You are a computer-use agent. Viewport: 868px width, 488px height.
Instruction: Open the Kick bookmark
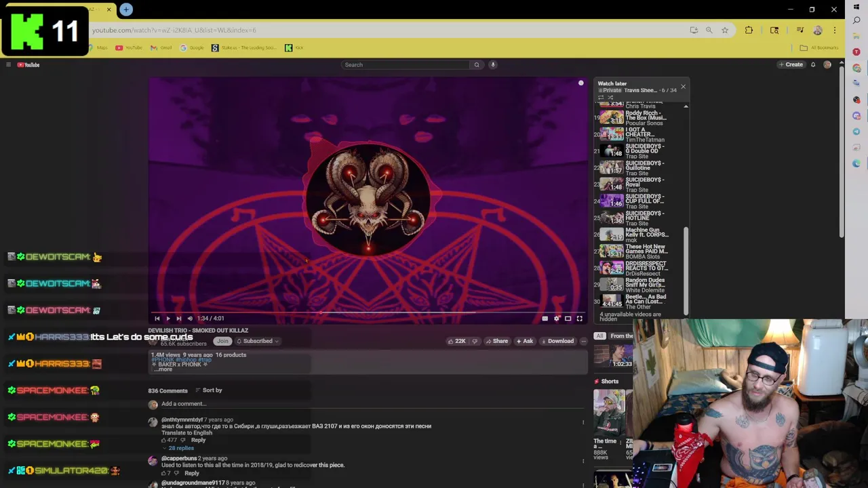[294, 47]
